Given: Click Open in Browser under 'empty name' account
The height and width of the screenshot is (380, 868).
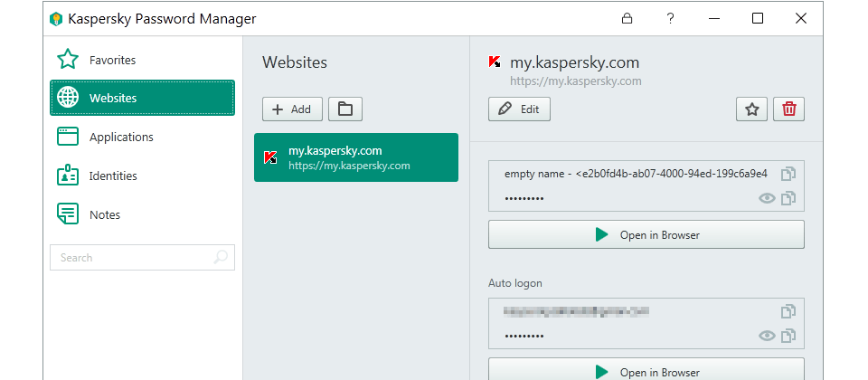Looking at the screenshot, I should pos(646,234).
